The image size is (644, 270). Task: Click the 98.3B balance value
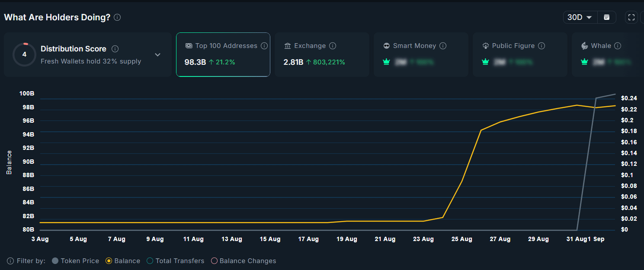click(x=195, y=62)
